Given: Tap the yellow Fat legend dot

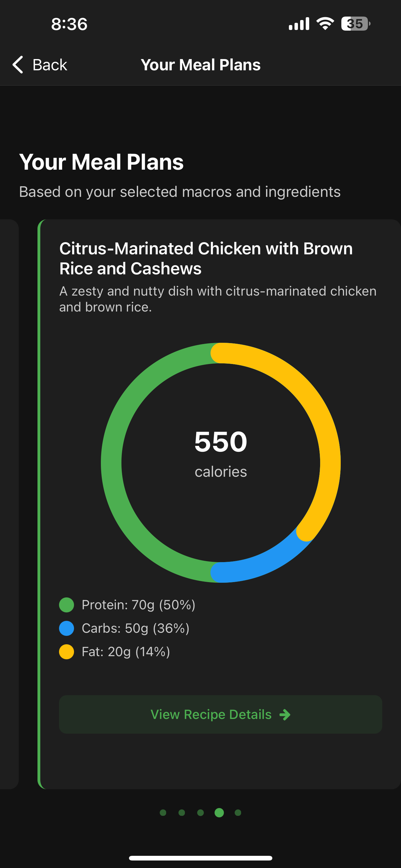Looking at the screenshot, I should (x=67, y=652).
